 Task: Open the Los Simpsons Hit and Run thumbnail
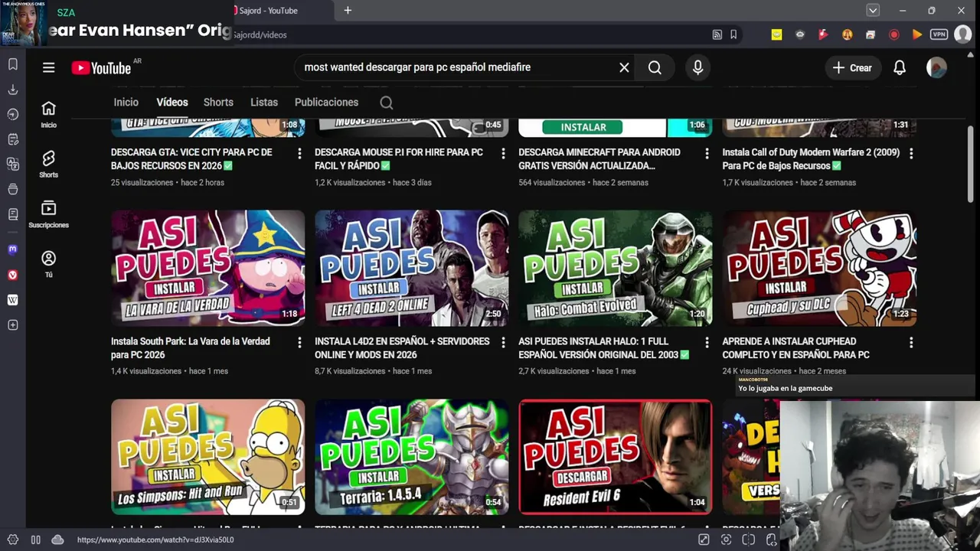[207, 457]
